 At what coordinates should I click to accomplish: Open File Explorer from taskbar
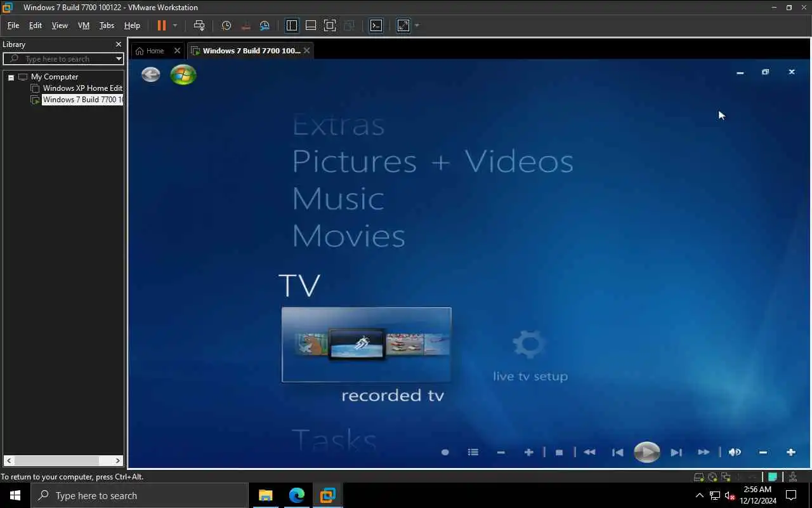click(265, 495)
